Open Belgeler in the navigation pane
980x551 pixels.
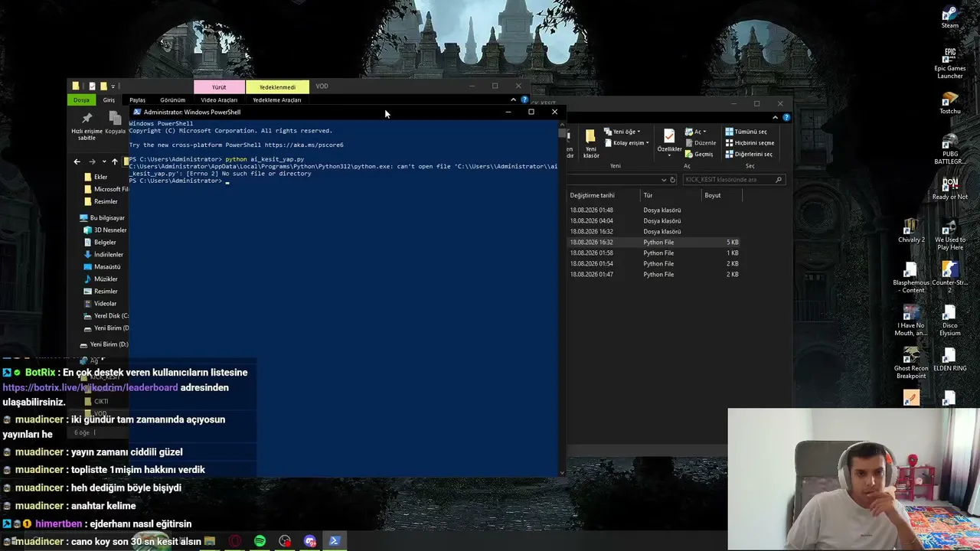99,243
